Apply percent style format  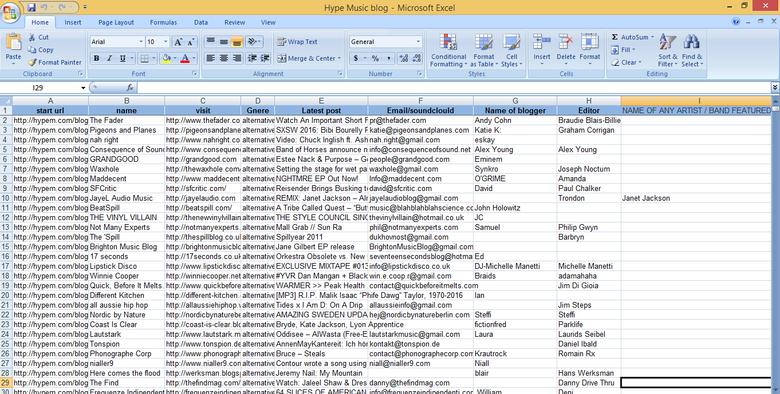click(375, 59)
